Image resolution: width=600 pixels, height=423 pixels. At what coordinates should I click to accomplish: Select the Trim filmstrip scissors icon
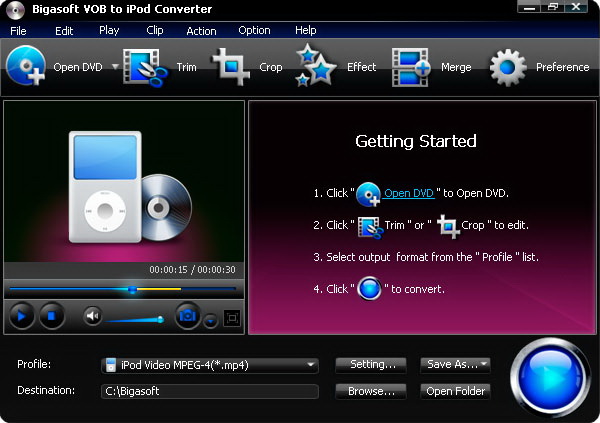pos(145,67)
